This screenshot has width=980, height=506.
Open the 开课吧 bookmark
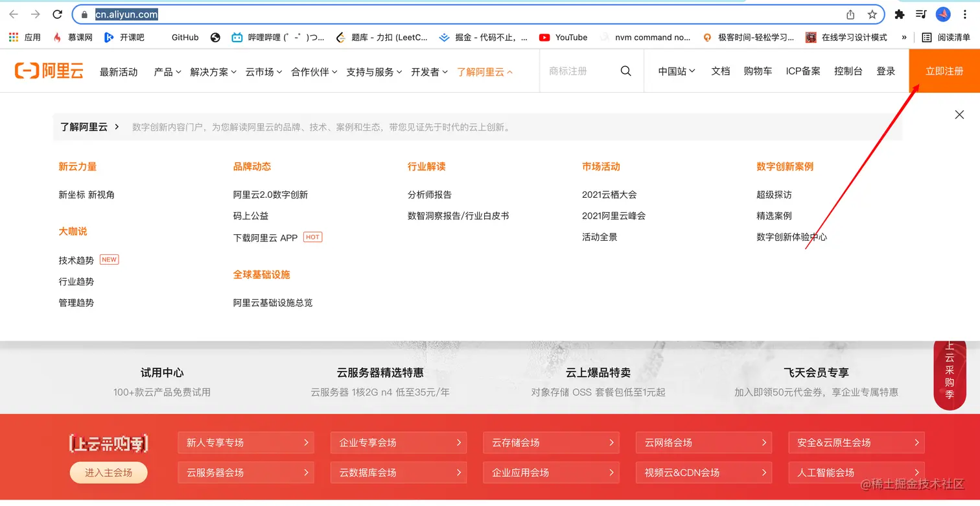coord(124,38)
